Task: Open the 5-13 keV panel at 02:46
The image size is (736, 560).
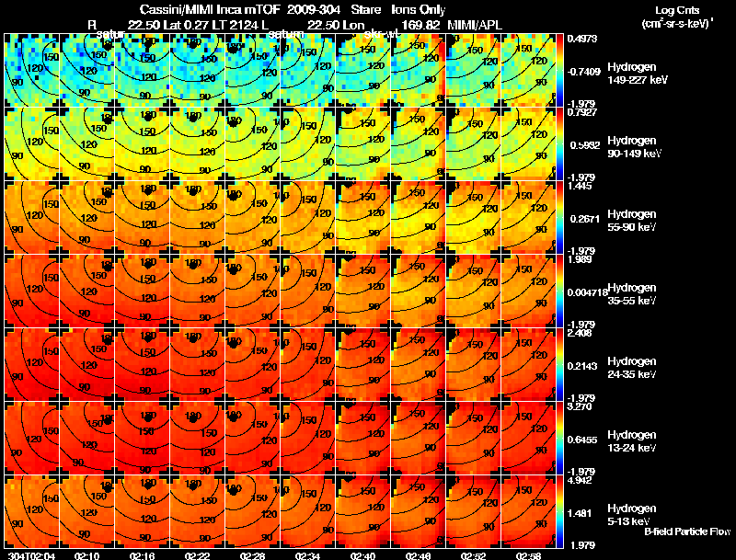Action: coord(419,511)
